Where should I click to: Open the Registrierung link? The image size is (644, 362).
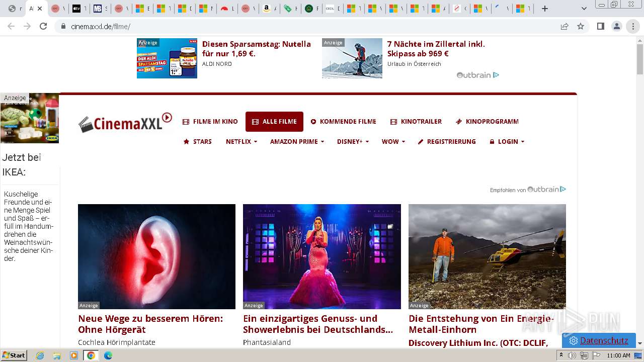(447, 142)
